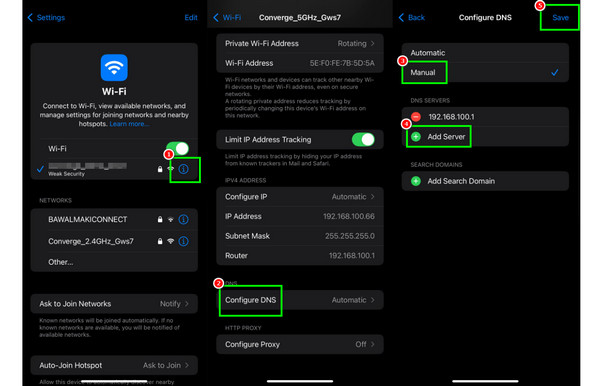Screen dimensions: 600x386
Task: Turn off the main Wi-Fi switch
Action: tap(178, 148)
